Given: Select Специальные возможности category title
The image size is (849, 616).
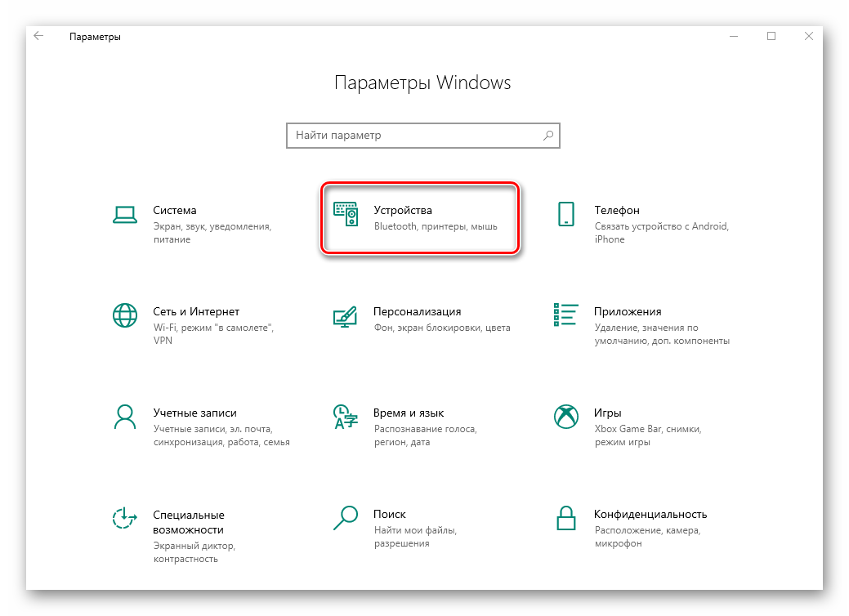Looking at the screenshot, I should (x=188, y=522).
